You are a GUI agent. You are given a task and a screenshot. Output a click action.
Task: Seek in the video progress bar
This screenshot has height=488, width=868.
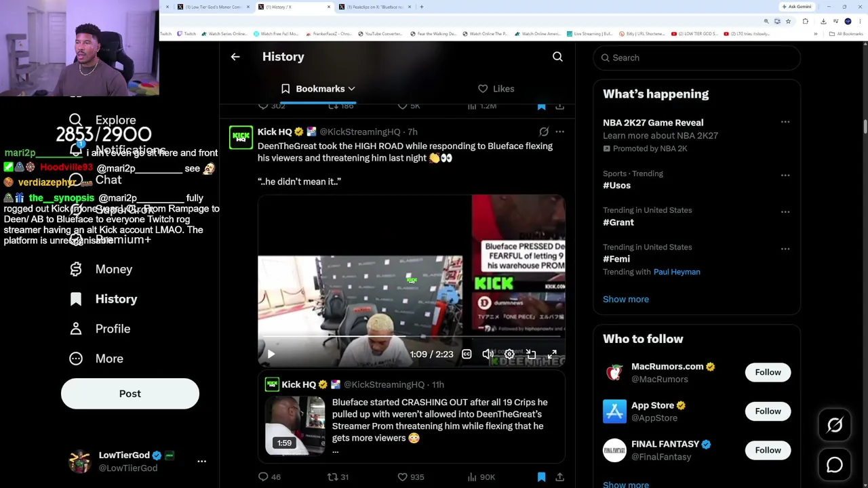click(411, 337)
